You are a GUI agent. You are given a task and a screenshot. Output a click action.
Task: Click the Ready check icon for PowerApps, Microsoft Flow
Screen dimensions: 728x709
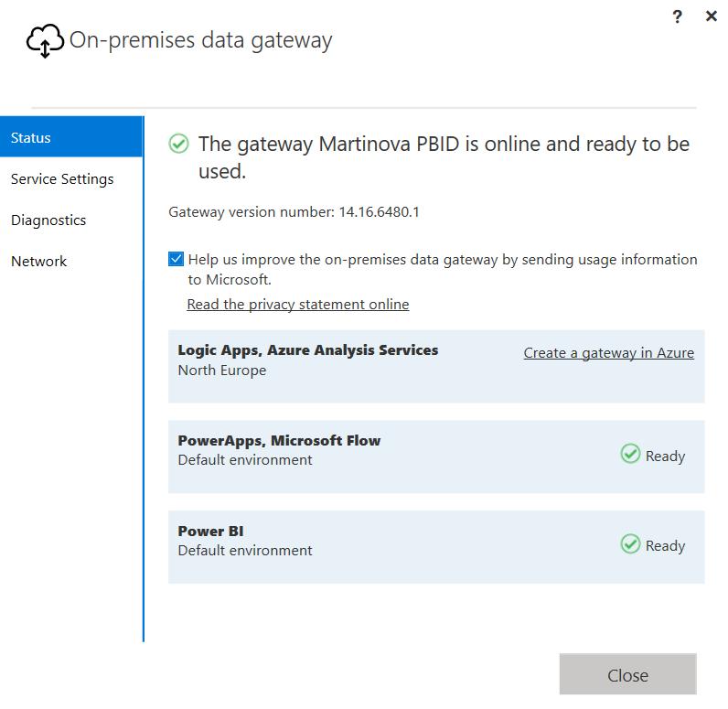point(630,454)
